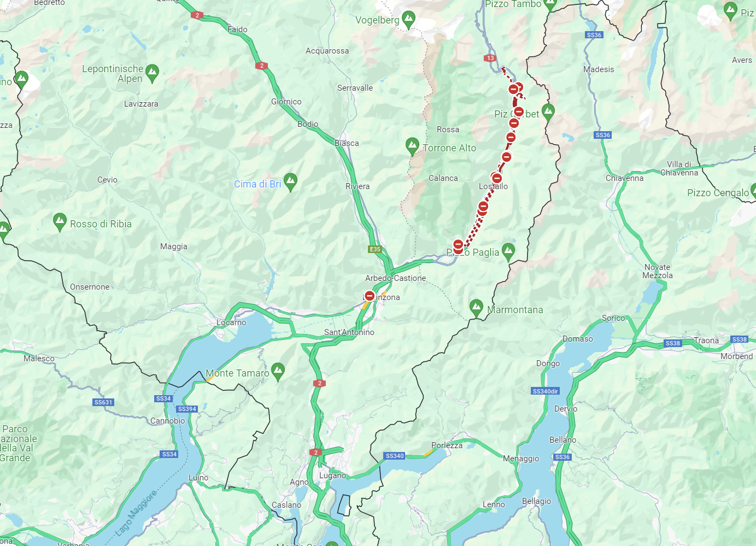
Task: Click the Vogelberg mountain peak marker
Action: coord(408,19)
